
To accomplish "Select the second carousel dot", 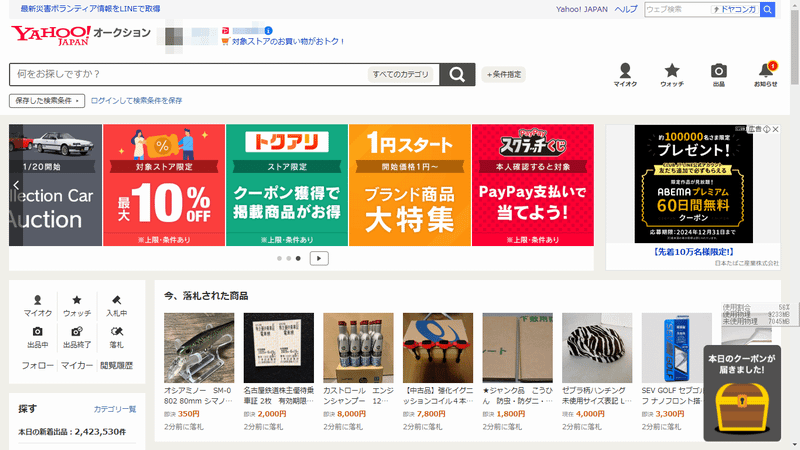I will pos(289,258).
